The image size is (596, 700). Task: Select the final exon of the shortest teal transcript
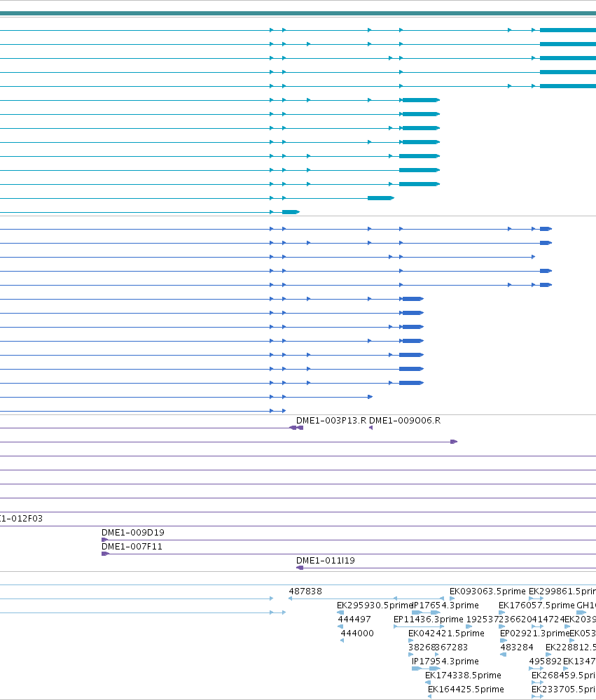(x=291, y=212)
